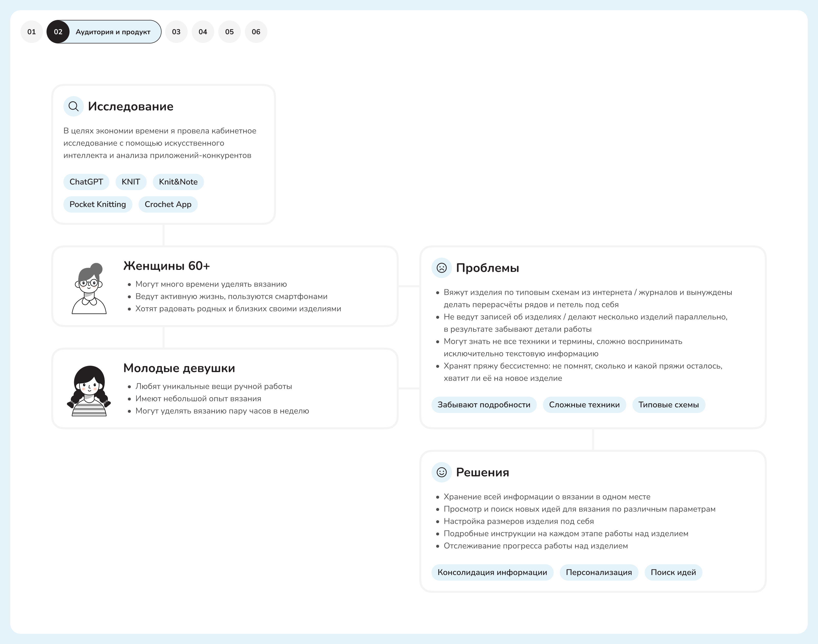This screenshot has width=818, height=644.
Task: Open step 01 in the navigation
Action: pyautogui.click(x=32, y=32)
